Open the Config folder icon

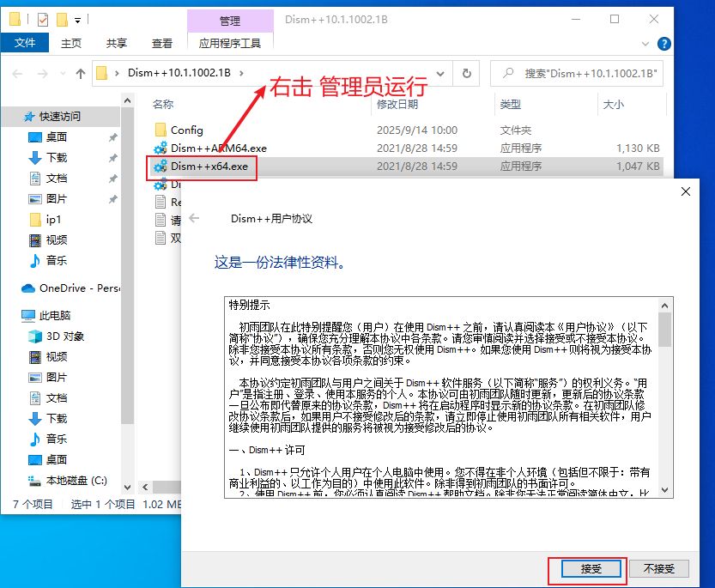pos(160,130)
